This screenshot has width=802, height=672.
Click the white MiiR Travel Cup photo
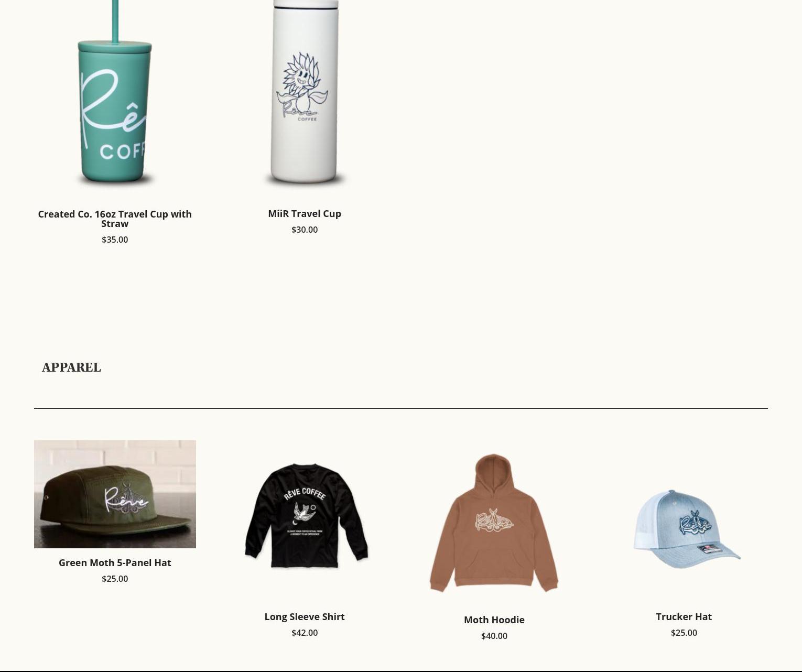(x=305, y=94)
